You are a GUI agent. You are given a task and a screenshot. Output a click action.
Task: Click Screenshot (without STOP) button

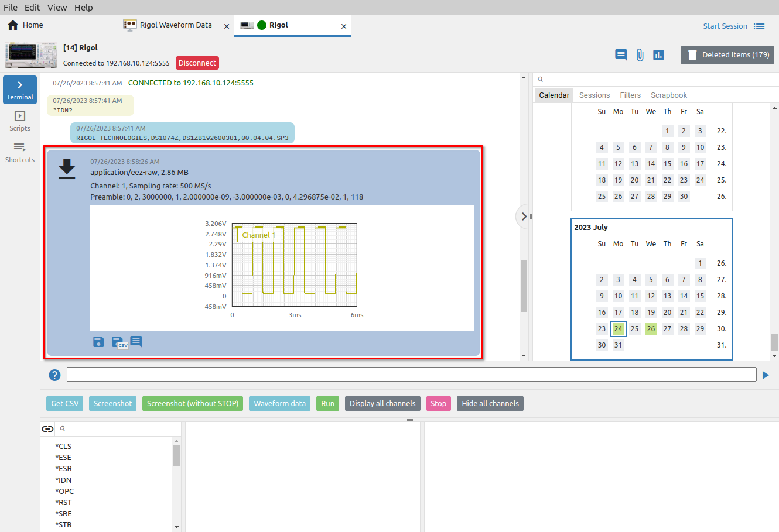(193, 404)
